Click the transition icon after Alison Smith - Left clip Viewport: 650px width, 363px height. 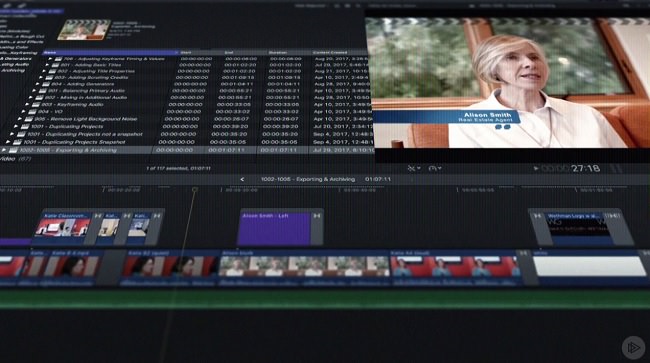click(317, 216)
